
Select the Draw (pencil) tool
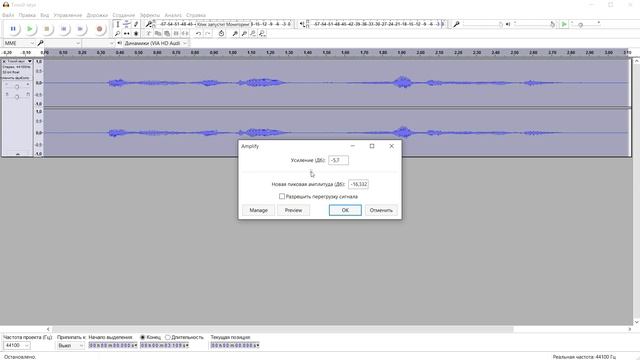tap(136, 24)
